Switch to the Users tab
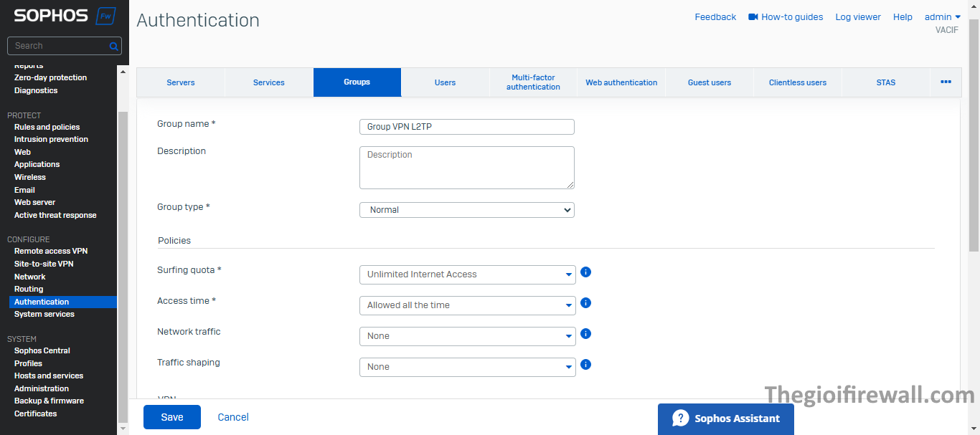The height and width of the screenshot is (435, 980). coord(445,82)
